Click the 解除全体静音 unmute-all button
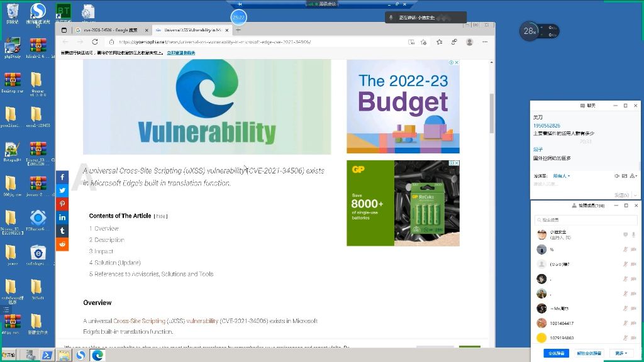Image resolution: width=644 pixels, height=362 pixels. click(589, 353)
